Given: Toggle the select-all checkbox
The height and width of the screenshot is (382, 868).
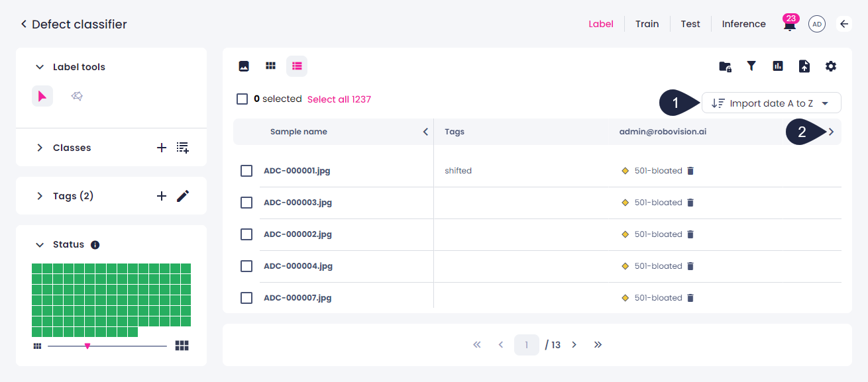Looking at the screenshot, I should pyautogui.click(x=243, y=99).
